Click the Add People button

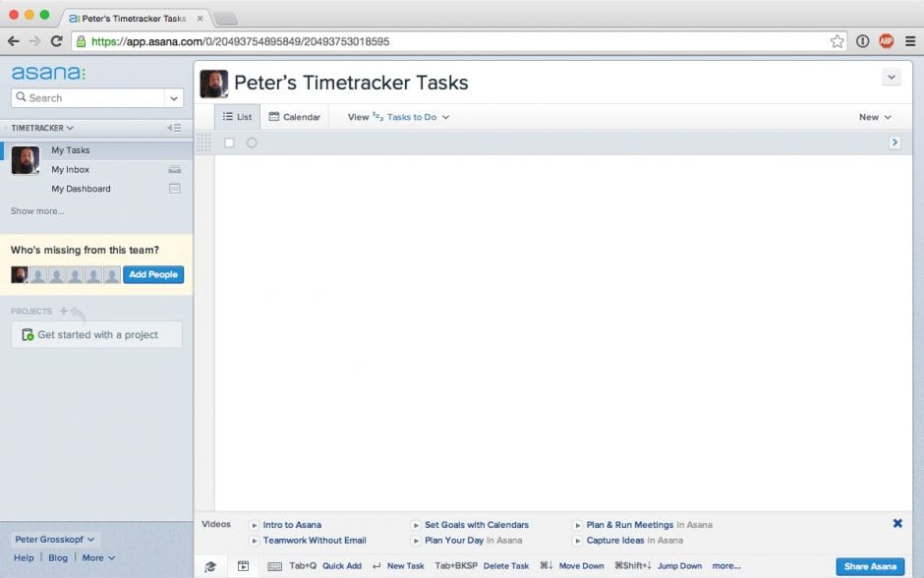coord(153,275)
